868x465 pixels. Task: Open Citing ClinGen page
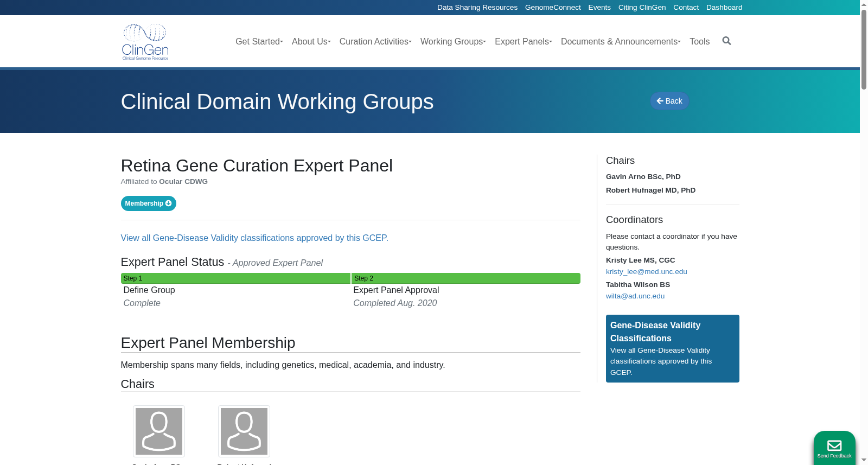coord(642,8)
